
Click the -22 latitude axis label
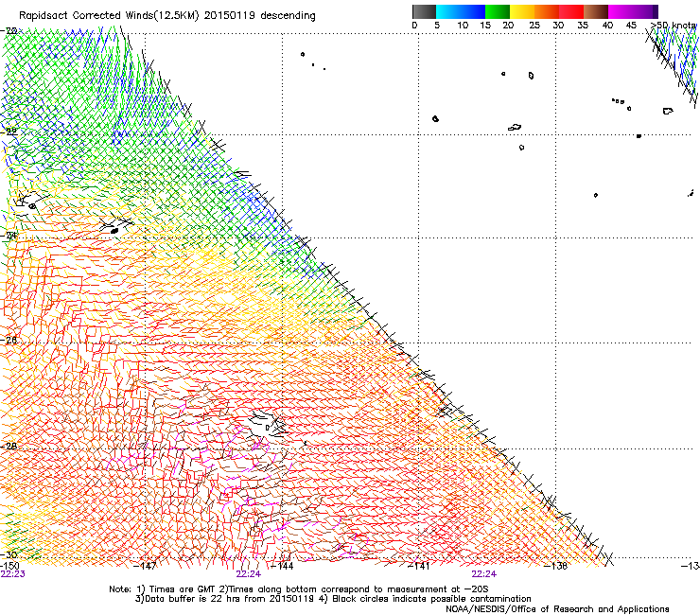[x=9, y=132]
